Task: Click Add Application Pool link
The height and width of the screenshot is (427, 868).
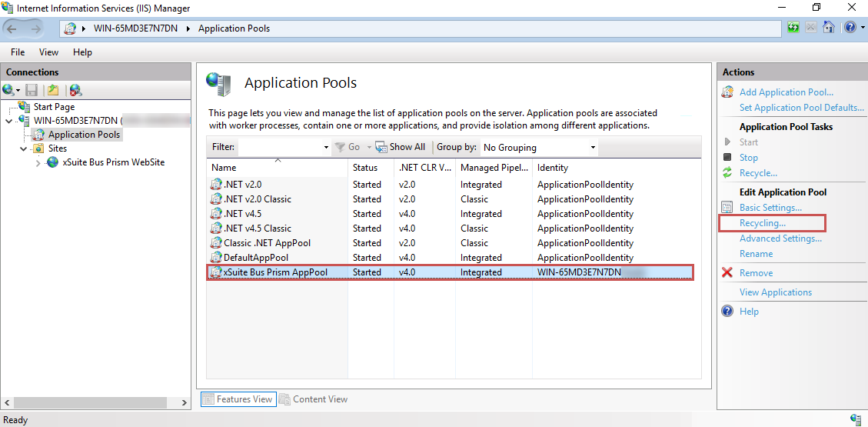Action: pyautogui.click(x=786, y=92)
